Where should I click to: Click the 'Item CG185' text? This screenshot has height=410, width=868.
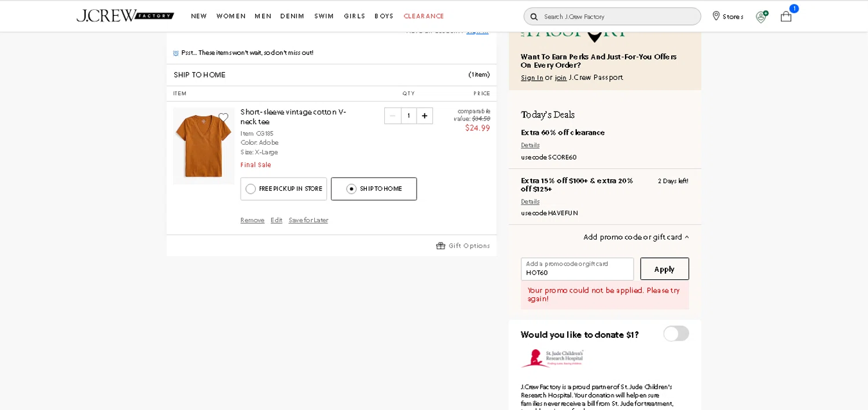[x=257, y=134]
